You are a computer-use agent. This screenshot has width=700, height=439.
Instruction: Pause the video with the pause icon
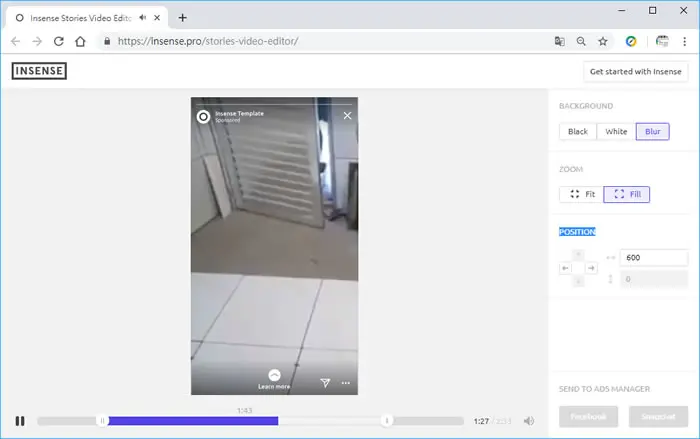20,421
